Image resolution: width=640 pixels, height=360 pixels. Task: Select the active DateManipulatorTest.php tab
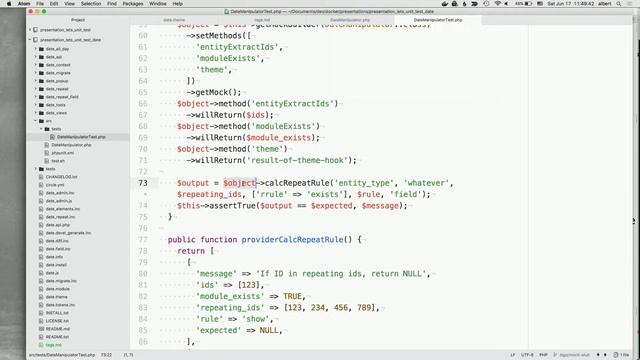click(438, 20)
